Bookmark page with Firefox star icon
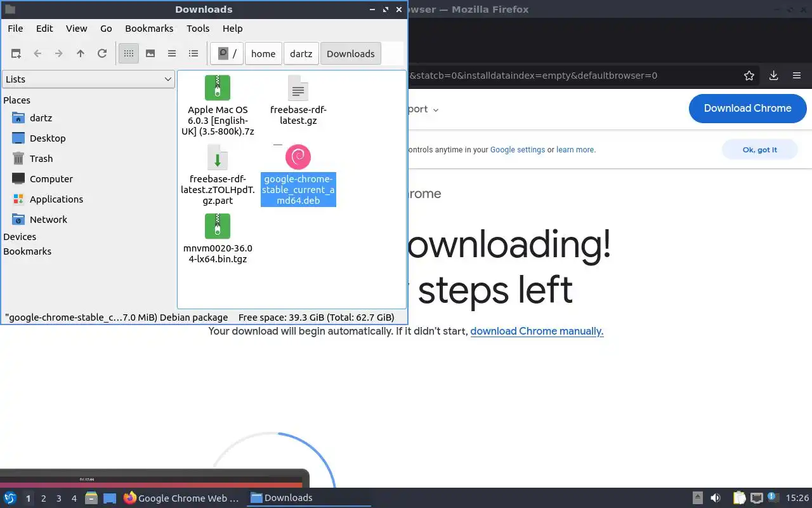Image resolution: width=812 pixels, height=508 pixels. click(x=749, y=76)
